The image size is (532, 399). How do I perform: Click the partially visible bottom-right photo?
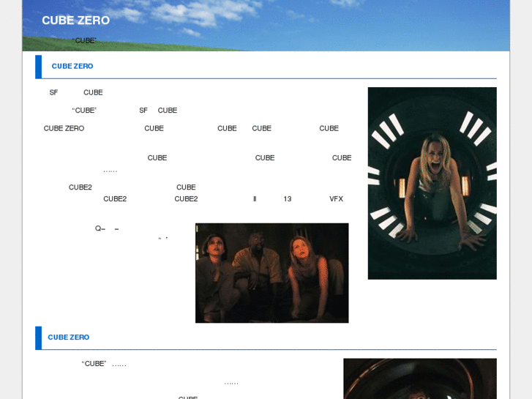point(420,379)
